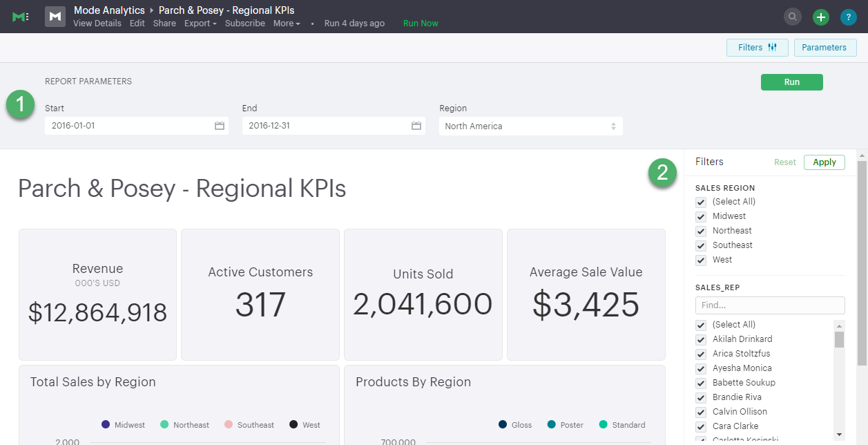Open View Details in the header

(97, 23)
